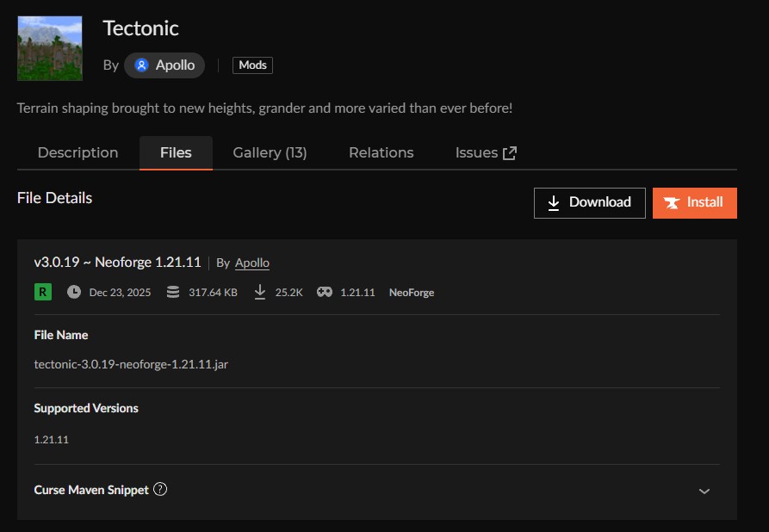Viewport: 769px width, 532px height.
Task: Click the download count arrow icon
Action: [260, 292]
